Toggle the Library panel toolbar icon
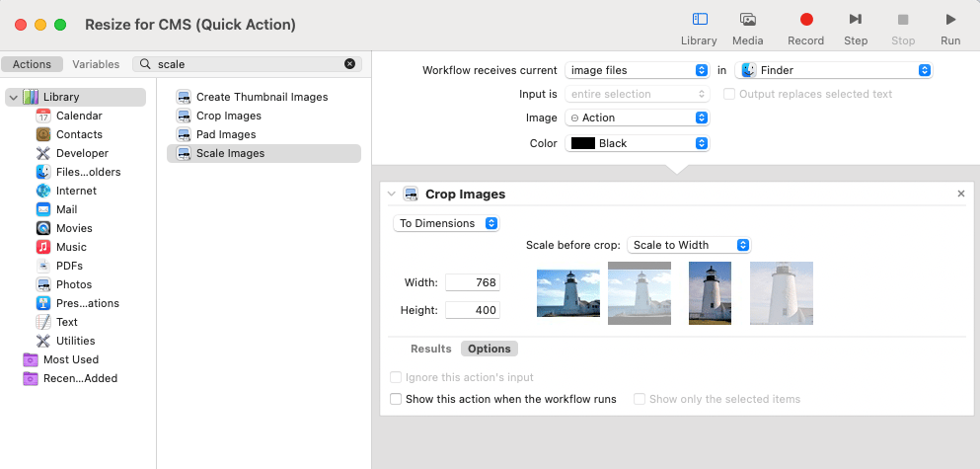The image size is (980, 469). click(x=700, y=20)
